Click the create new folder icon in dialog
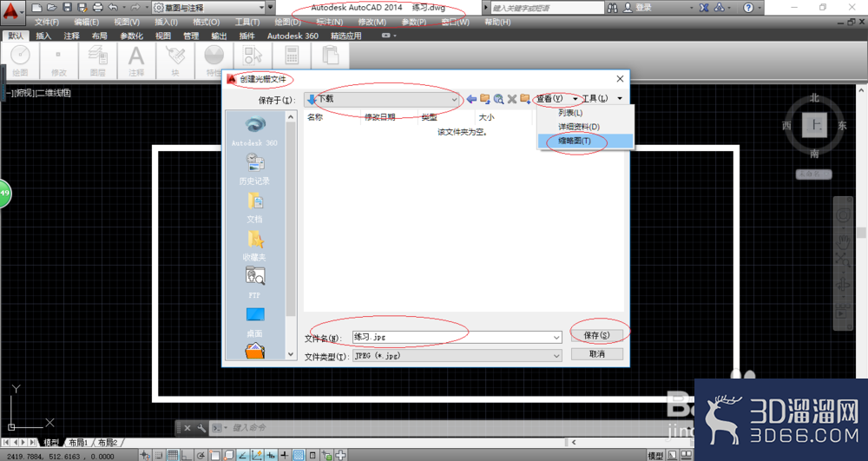 (x=525, y=98)
